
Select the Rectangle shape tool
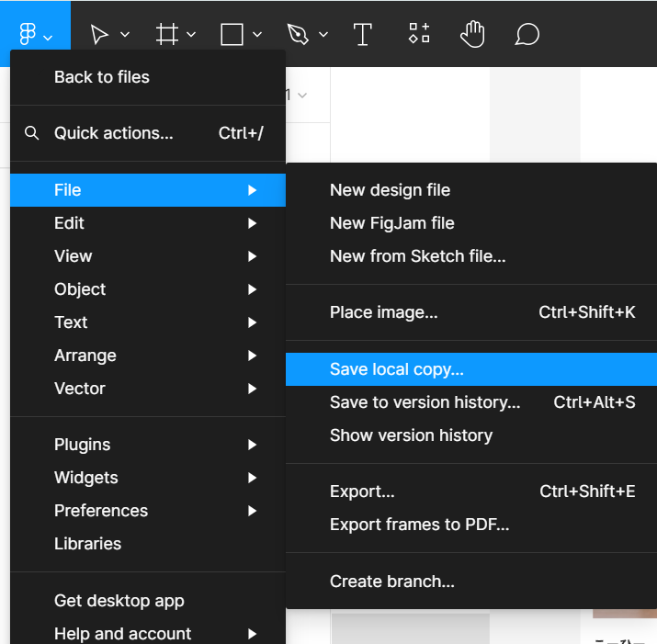[x=232, y=35]
